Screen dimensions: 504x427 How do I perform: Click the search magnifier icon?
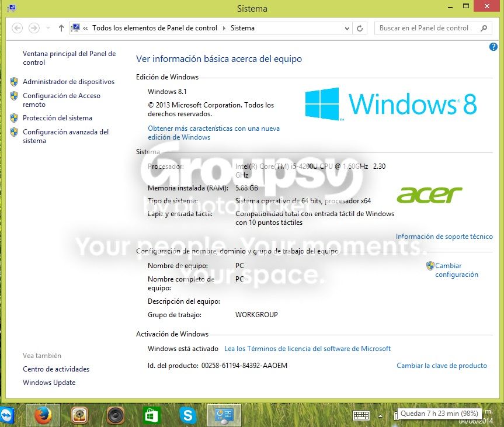[484, 28]
